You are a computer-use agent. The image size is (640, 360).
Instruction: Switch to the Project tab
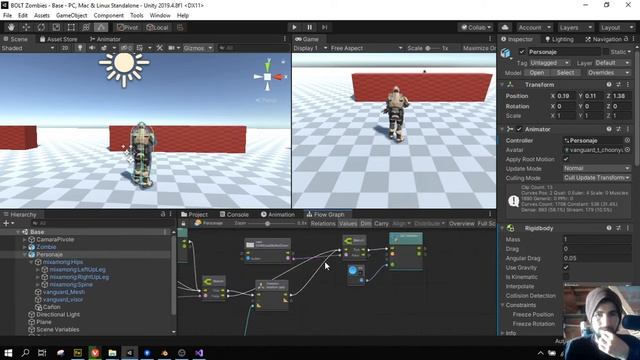(195, 214)
